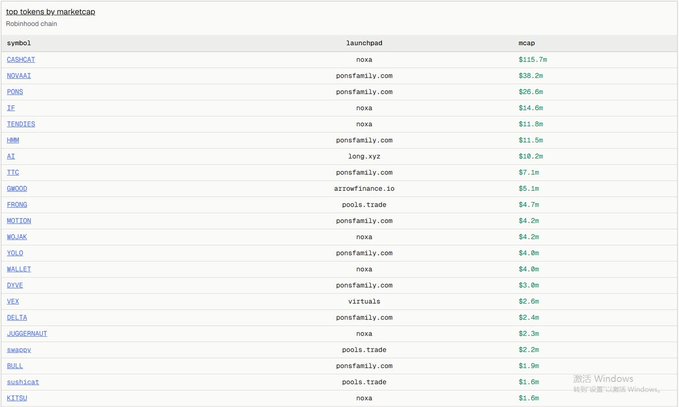Screen dimensions: 679x407
Task: Open the IF token link
Action: pos(11,108)
